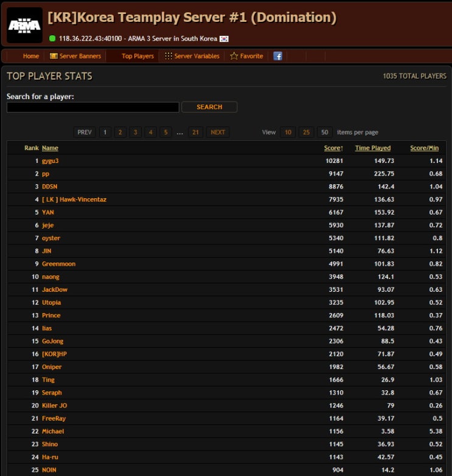This screenshot has height=476, width=452.
Task: View 10 items per page
Action: 288,133
